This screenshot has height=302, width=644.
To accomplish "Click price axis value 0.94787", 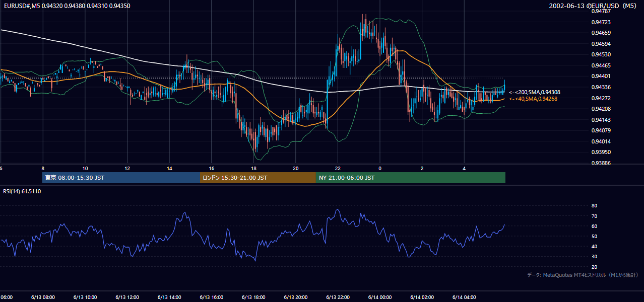I will [601, 11].
